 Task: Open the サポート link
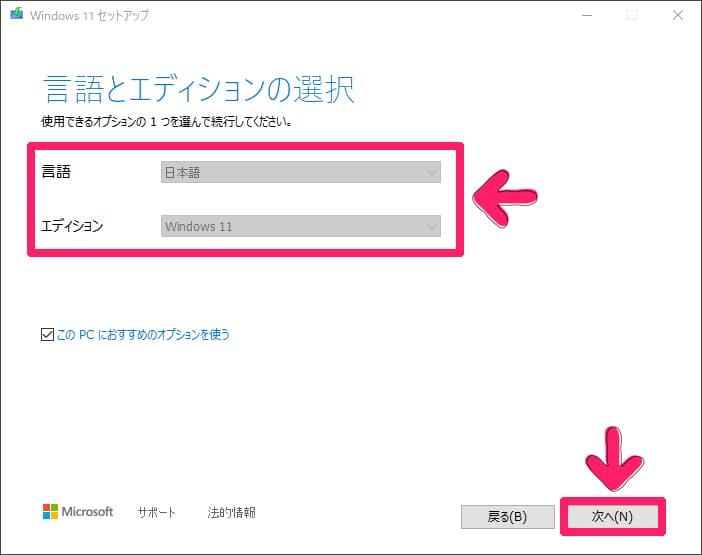click(157, 512)
